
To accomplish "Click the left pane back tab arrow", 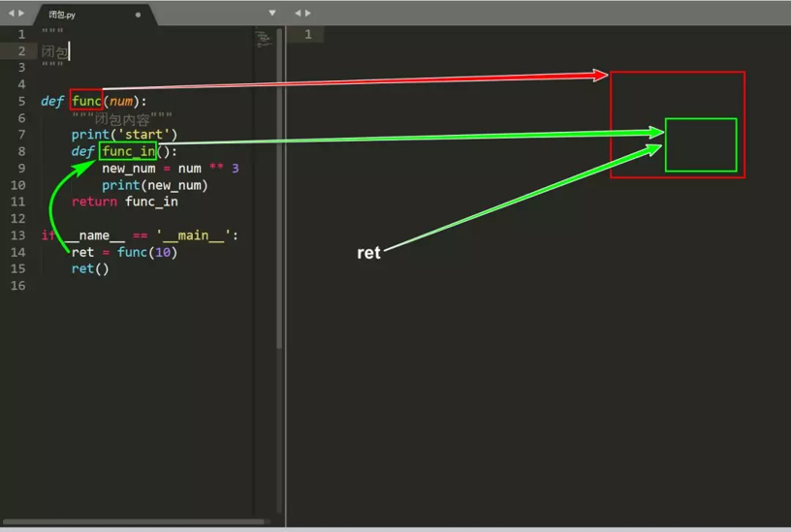I will (11, 14).
